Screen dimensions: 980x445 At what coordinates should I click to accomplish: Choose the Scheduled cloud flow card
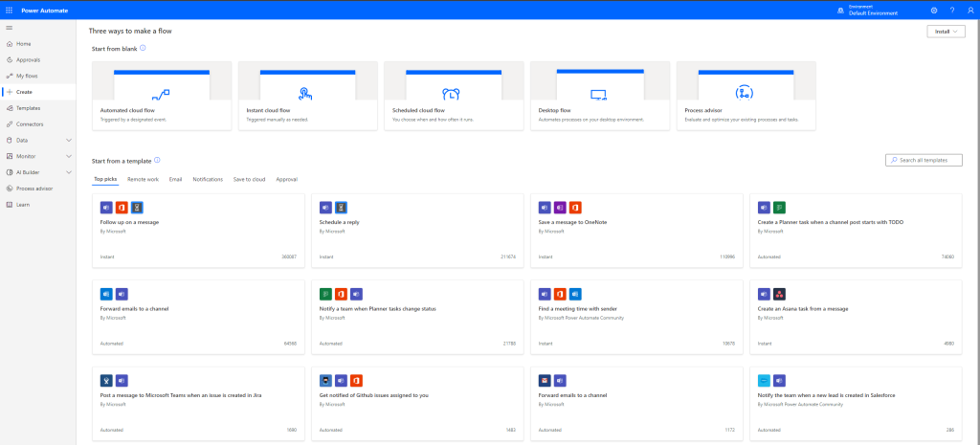tap(454, 96)
